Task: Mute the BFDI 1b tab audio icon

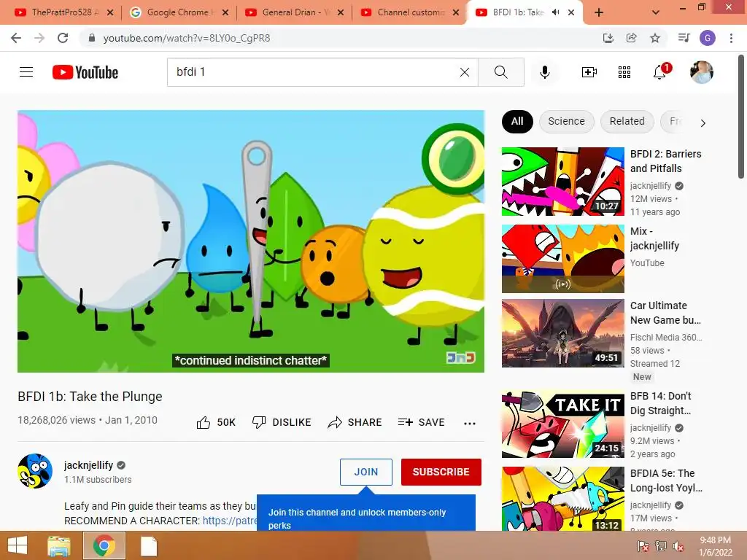Action: point(555,12)
